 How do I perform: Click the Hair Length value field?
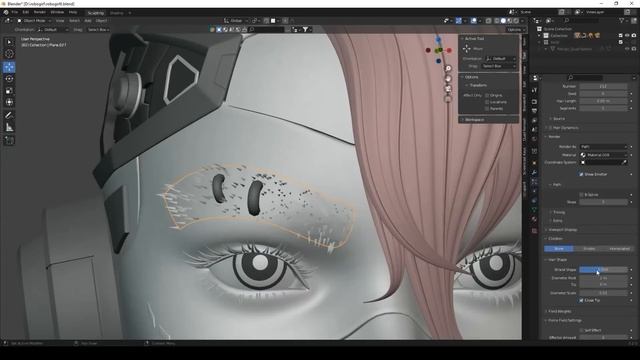[603, 101]
